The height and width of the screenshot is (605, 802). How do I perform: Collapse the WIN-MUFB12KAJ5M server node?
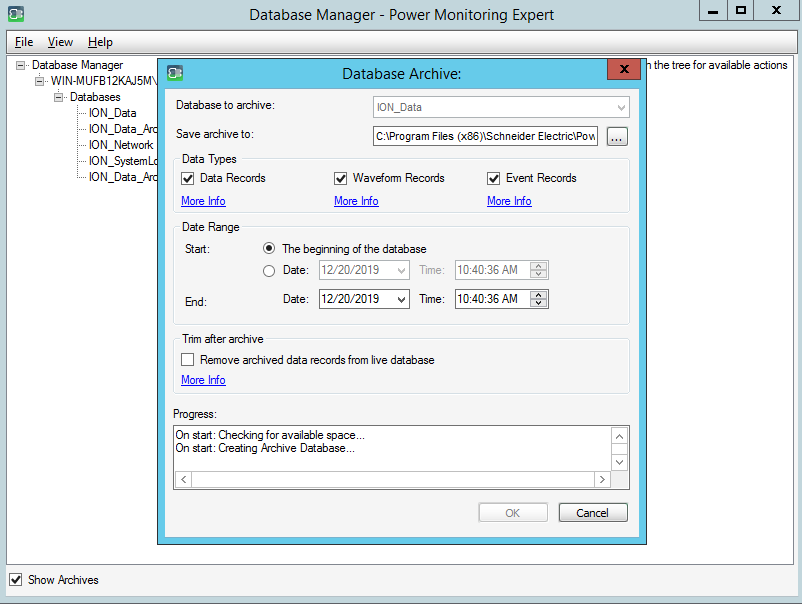(x=39, y=81)
